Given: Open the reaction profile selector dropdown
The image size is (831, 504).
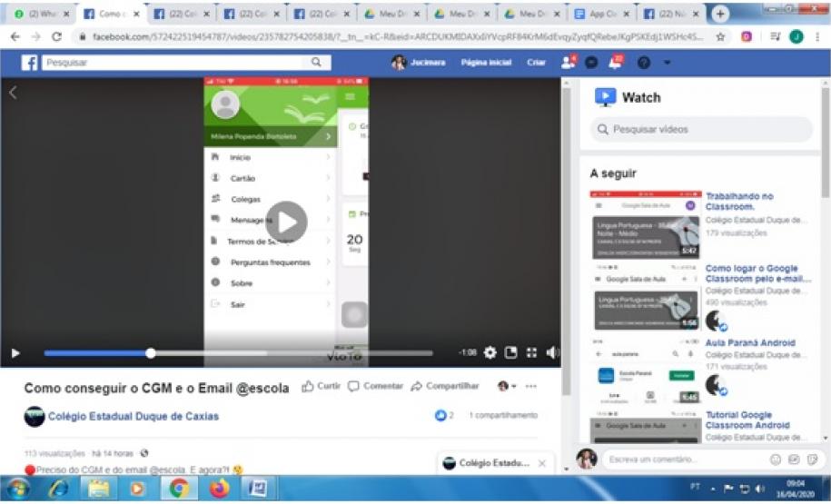Looking at the screenshot, I should (x=507, y=386).
